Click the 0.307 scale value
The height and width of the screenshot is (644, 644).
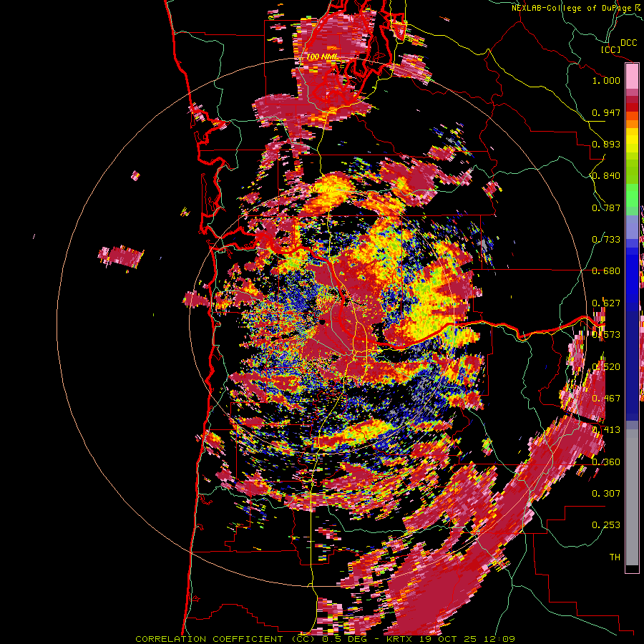(x=606, y=494)
